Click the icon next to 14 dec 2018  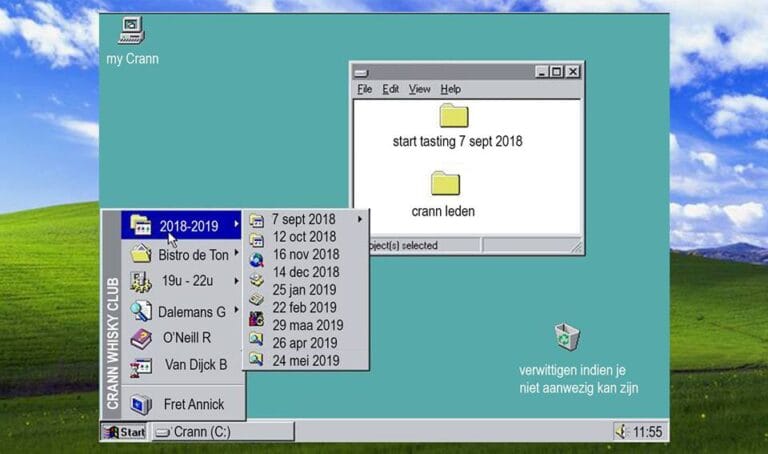click(x=257, y=280)
